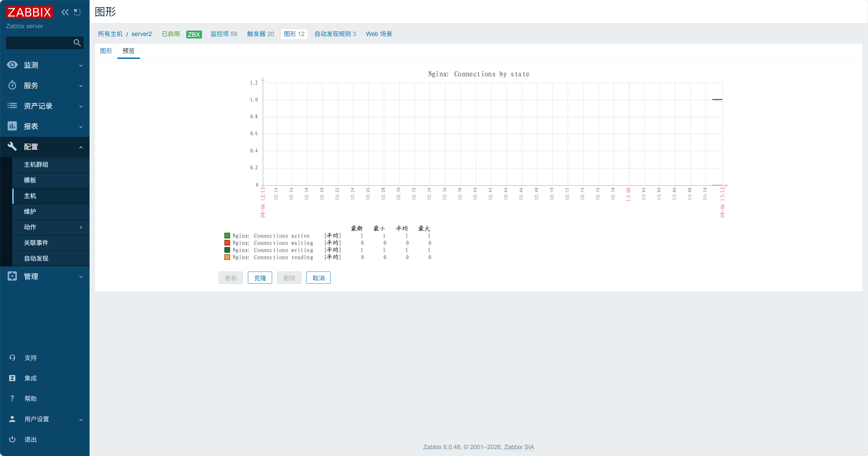Expand the 资产记录 menu chevron

pyautogui.click(x=81, y=106)
